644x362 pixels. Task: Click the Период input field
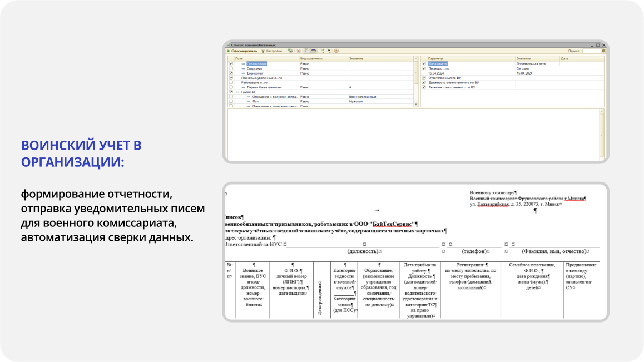point(592,51)
